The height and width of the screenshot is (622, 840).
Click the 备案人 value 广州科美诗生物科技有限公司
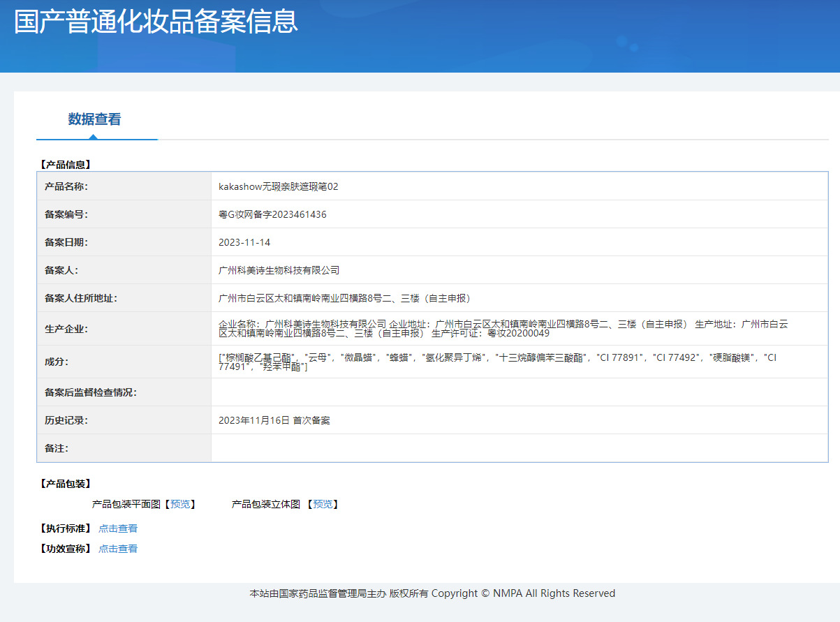pos(279,270)
